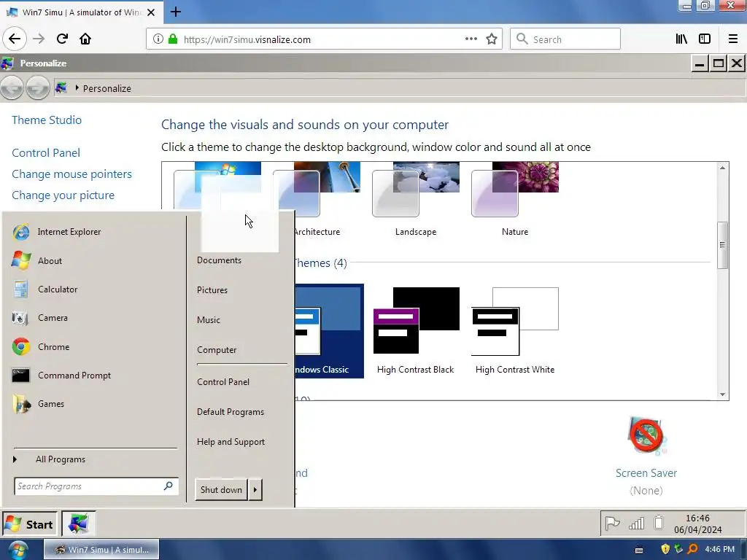Click the battery tray icon
This screenshot has height=560, width=747.
coord(659,523)
